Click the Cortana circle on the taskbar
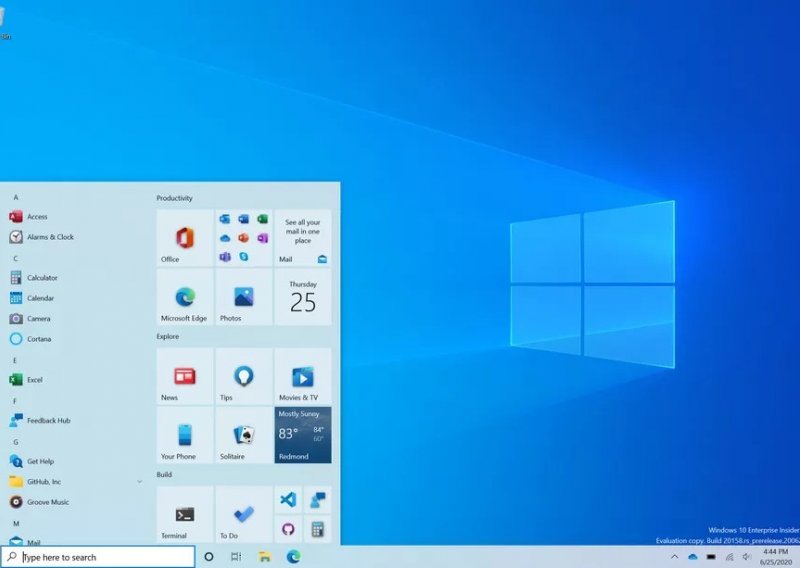Screen dimensions: 800x568 209,557
